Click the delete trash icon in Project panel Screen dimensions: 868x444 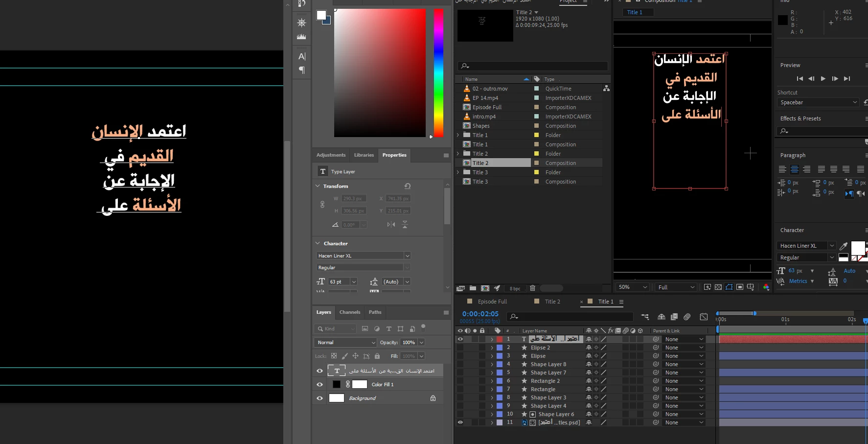(533, 288)
